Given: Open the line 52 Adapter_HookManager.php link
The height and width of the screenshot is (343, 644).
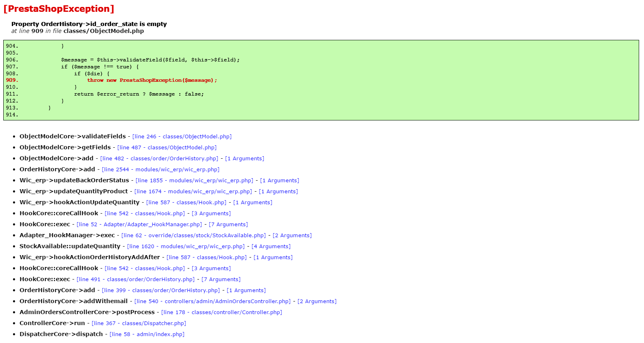Looking at the screenshot, I should tap(139, 225).
